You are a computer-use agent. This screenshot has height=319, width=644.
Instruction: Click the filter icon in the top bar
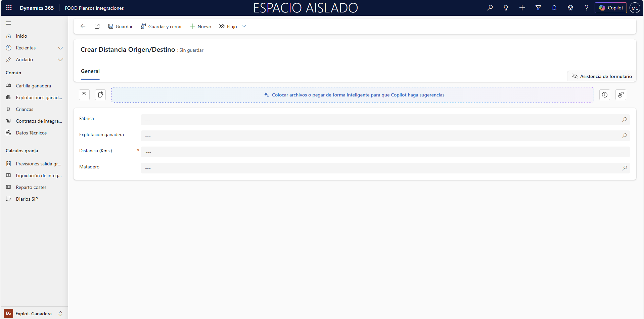tap(538, 8)
